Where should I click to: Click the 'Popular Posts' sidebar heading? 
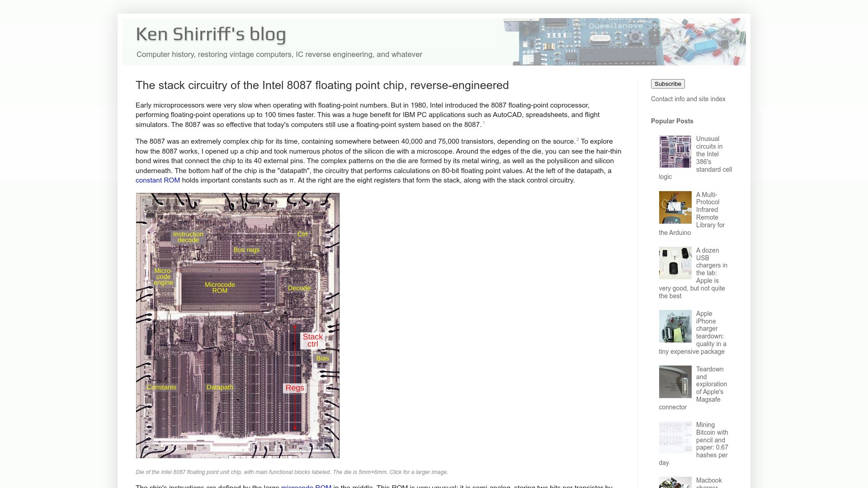[672, 121]
